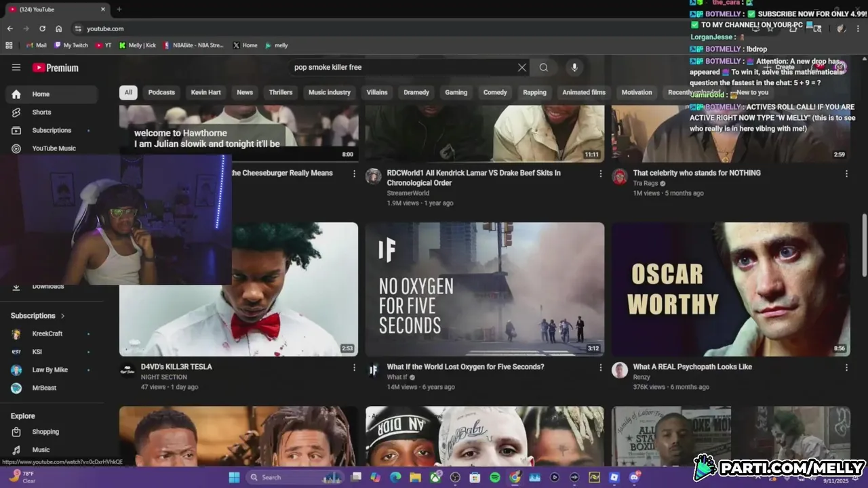Viewport: 868px width, 488px height.
Task: Open the Law By Mike subscription
Action: coord(52,370)
